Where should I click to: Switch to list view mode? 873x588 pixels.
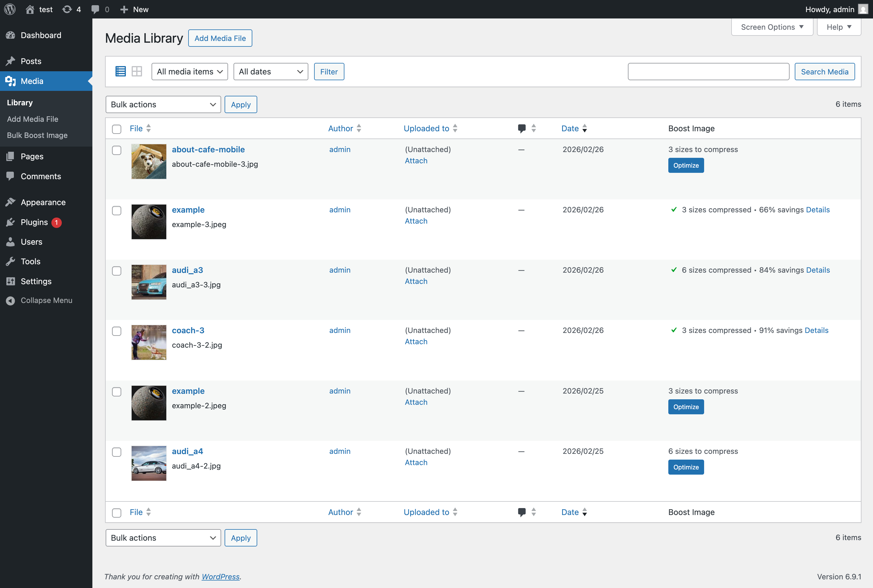click(120, 71)
